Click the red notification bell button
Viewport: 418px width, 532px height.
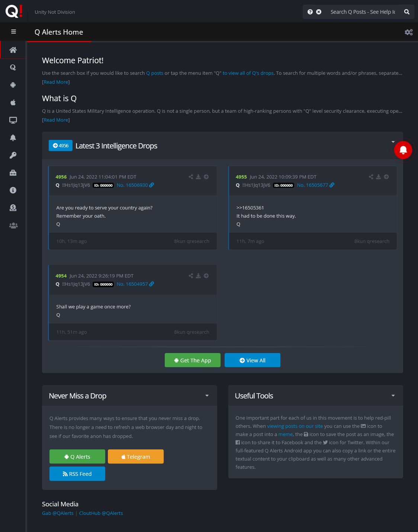tap(403, 150)
